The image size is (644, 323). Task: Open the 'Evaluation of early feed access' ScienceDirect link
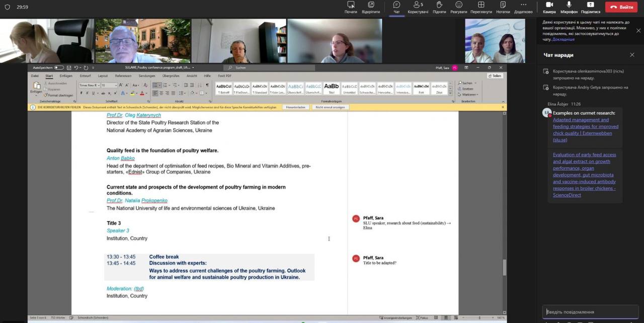coord(585,175)
